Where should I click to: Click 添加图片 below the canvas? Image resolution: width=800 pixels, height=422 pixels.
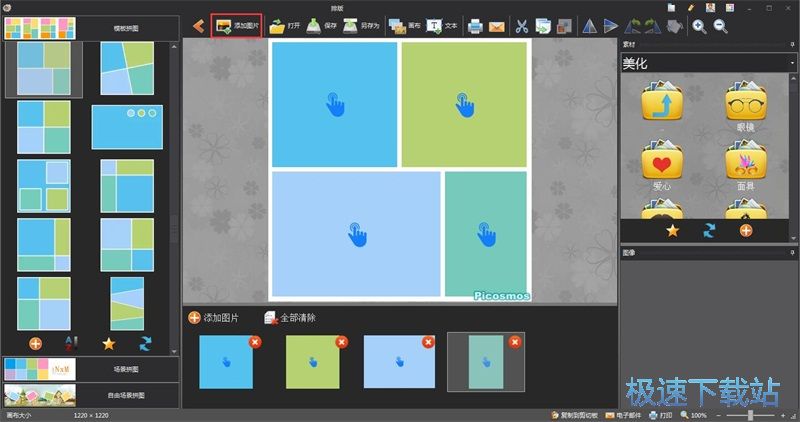coord(213,318)
